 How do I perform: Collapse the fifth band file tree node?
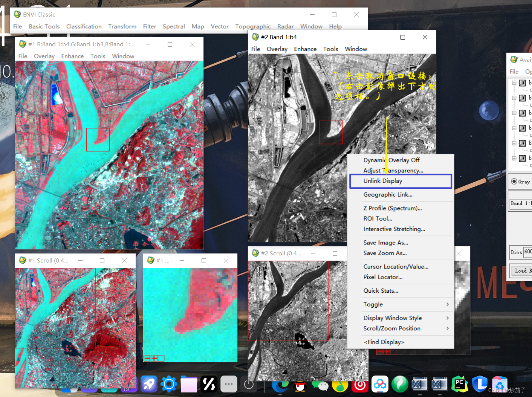(514, 143)
